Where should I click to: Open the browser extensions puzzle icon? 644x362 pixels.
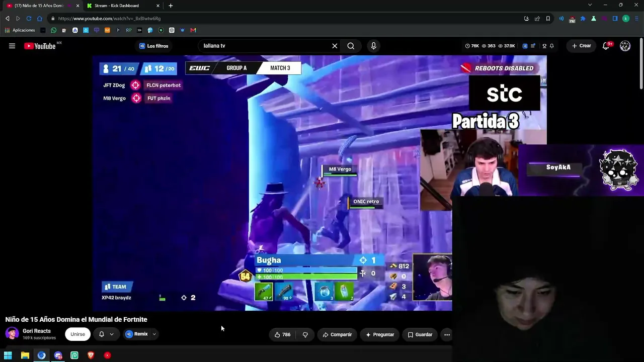(583, 19)
